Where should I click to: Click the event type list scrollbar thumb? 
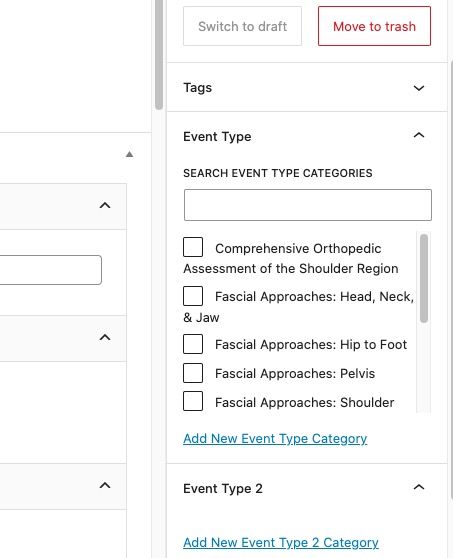(x=424, y=279)
